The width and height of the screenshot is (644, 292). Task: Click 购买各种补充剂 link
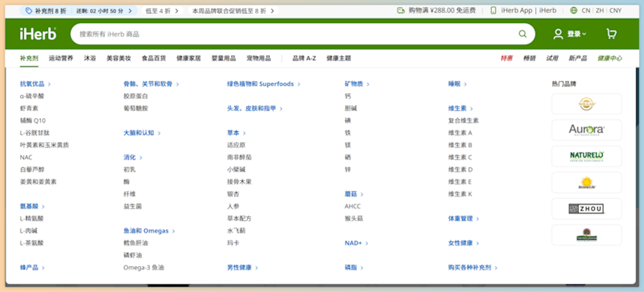pyautogui.click(x=473, y=267)
